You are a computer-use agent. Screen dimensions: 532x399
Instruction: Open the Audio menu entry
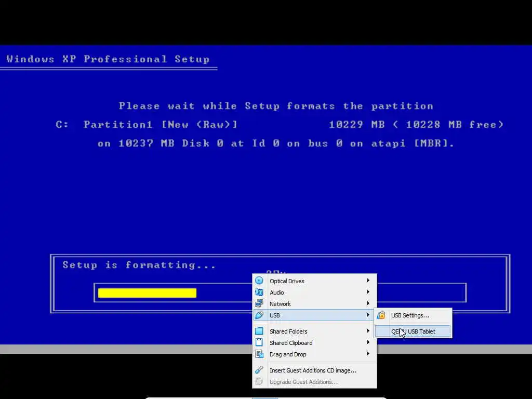pos(314,292)
